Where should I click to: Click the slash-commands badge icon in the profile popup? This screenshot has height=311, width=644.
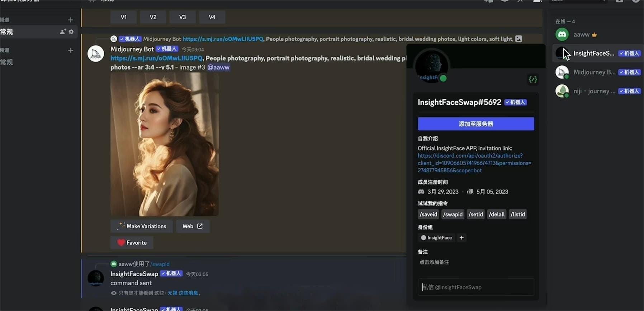533,79
